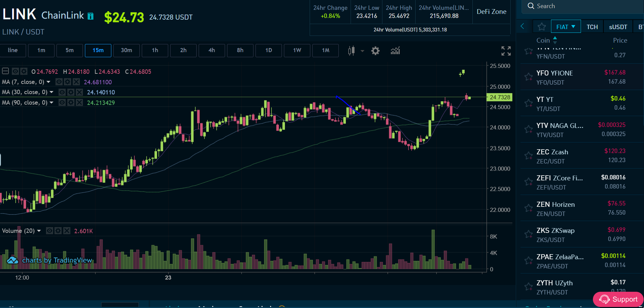The width and height of the screenshot is (644, 308).
Task: Open settings for MA (7, close, 0)
Action: pos(68,82)
